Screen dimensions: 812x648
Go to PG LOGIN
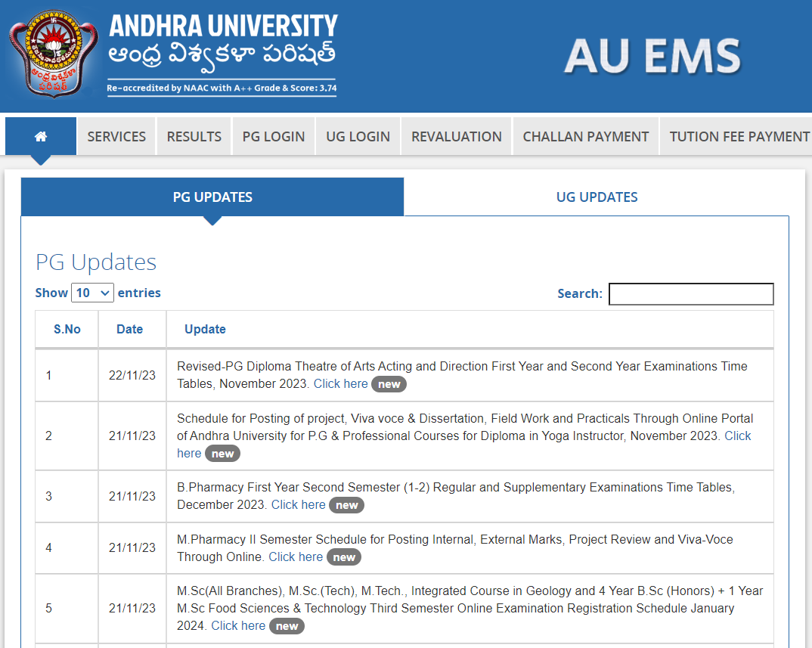pos(274,136)
